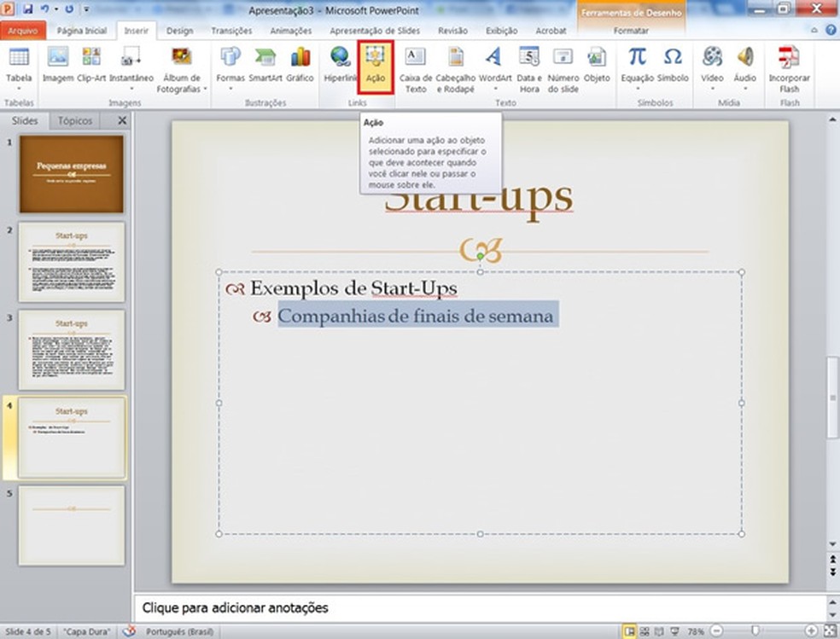Open the Arquivo menu
Image resolution: width=840 pixels, height=639 pixels.
(x=23, y=30)
